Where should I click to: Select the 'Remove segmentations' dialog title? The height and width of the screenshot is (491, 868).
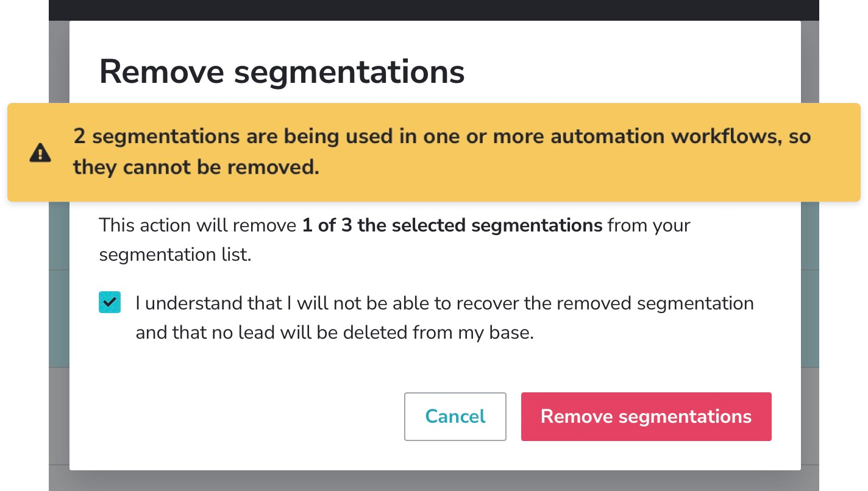coord(282,71)
